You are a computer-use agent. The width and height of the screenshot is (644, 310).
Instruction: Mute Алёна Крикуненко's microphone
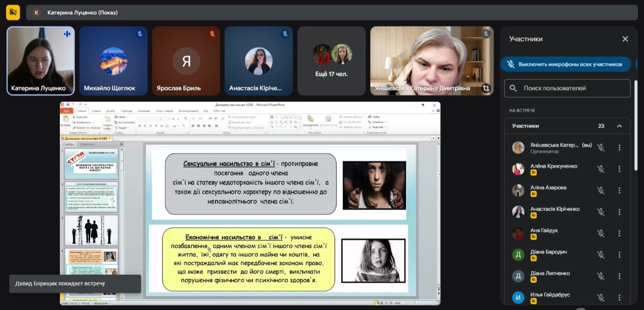[x=600, y=169]
